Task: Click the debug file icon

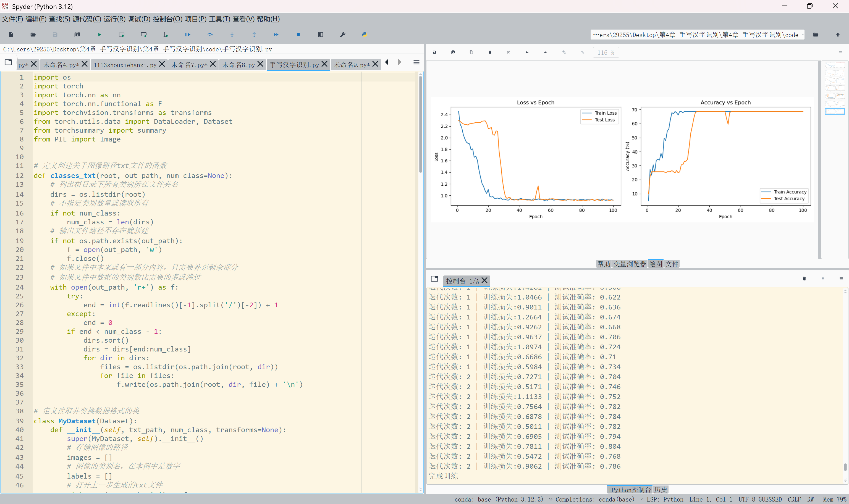Action: pyautogui.click(x=187, y=35)
